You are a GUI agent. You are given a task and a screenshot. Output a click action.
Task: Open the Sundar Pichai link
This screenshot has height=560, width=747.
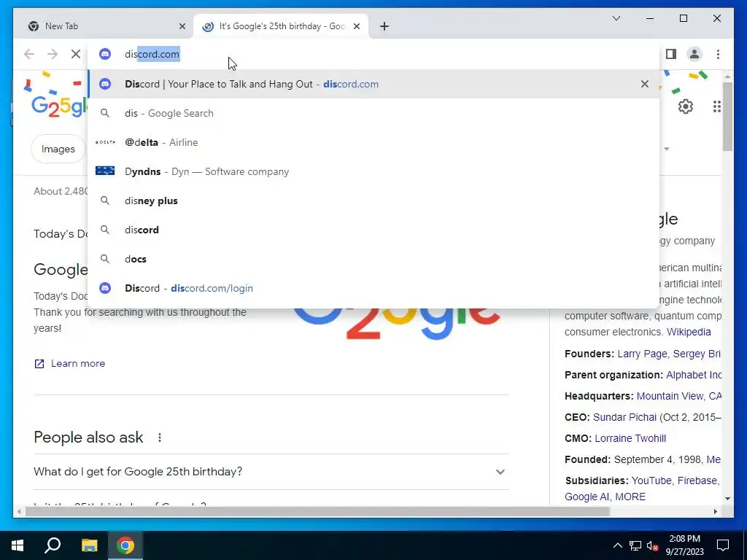pos(624,417)
